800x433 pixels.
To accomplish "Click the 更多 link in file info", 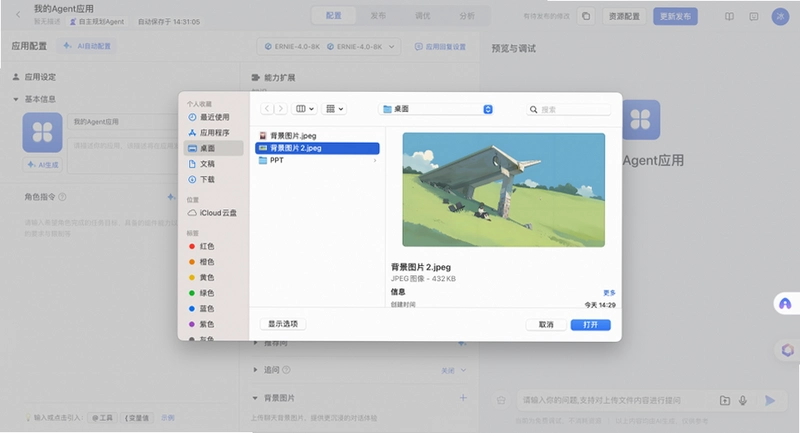I will tap(609, 293).
